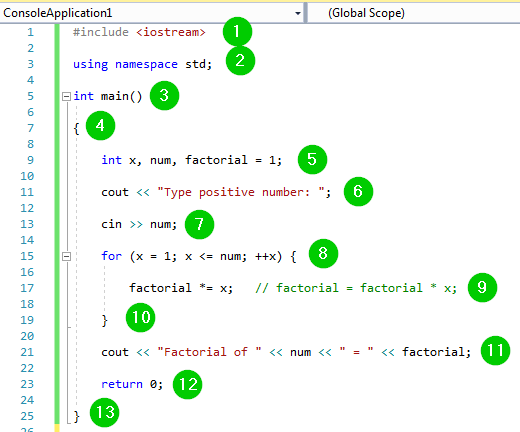Open the ConsoleApplication1 project dropdown
Viewport: 520px width, 432px height.
point(152,13)
